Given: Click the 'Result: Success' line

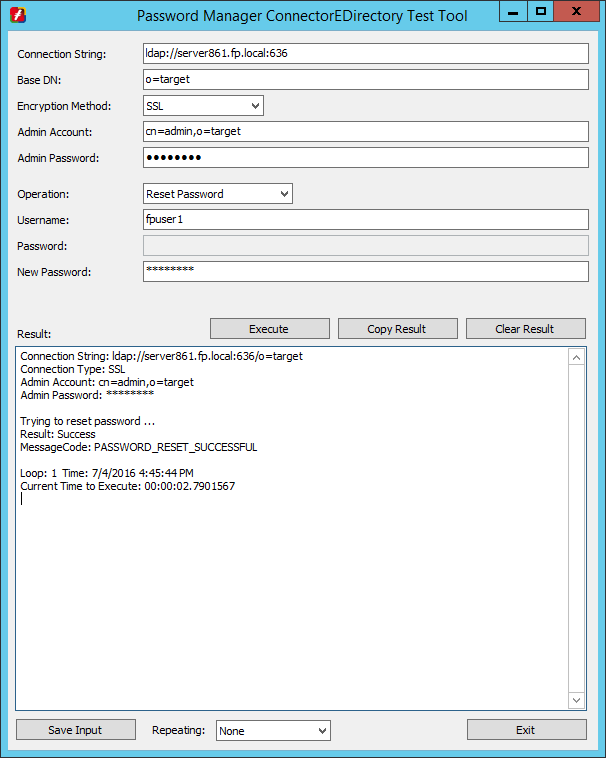Looking at the screenshot, I should pos(58,434).
